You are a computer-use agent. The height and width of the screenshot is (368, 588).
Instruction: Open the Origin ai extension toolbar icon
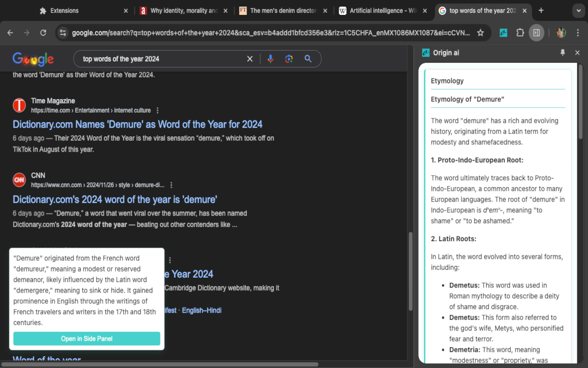pos(503,33)
